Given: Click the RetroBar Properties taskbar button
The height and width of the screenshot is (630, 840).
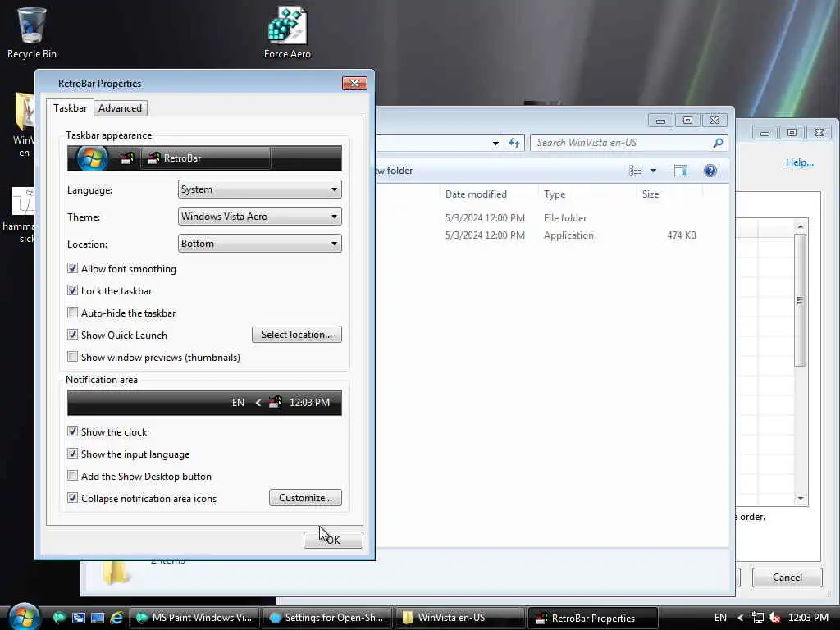Looking at the screenshot, I should (x=593, y=618).
